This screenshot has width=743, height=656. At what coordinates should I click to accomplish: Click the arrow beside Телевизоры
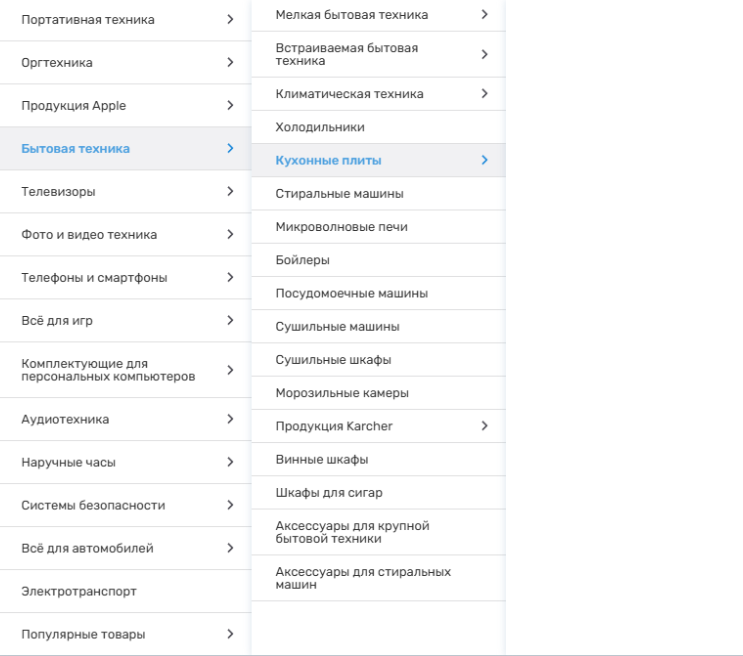[x=230, y=191]
